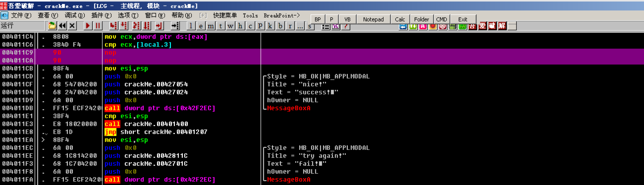Launch Calc from the command bar

[x=400, y=19]
